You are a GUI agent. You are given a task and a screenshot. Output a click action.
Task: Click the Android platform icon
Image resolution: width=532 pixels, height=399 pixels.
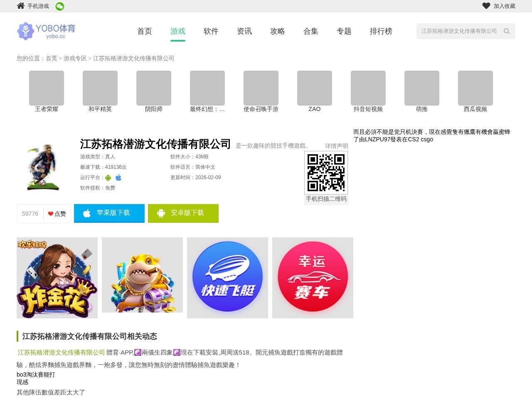pyautogui.click(x=108, y=178)
